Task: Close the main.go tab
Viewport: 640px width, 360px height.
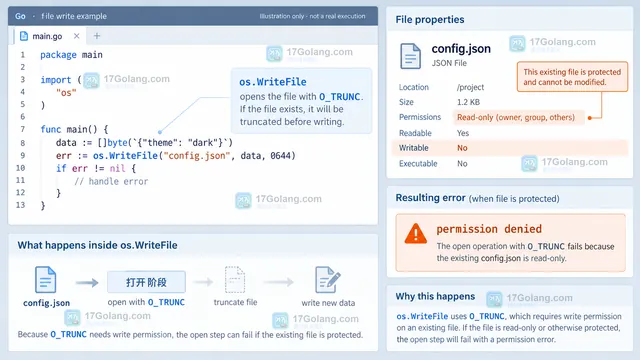Action: point(76,36)
